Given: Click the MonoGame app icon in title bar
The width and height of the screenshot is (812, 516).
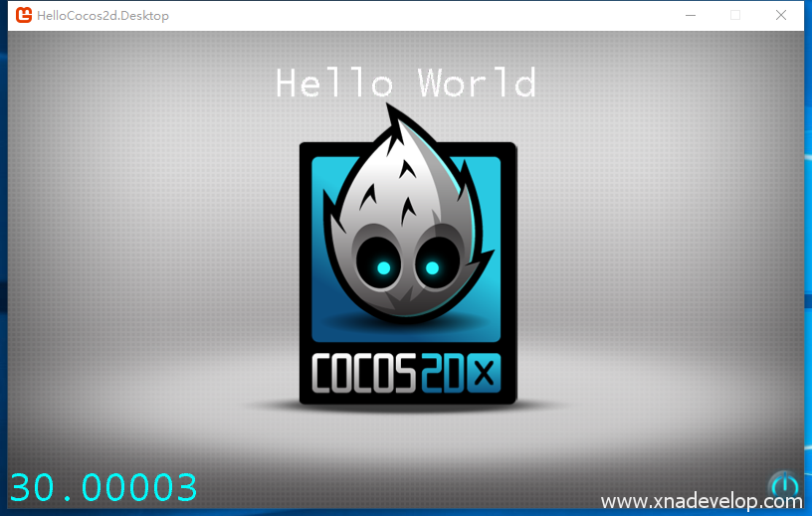Looking at the screenshot, I should [23, 16].
